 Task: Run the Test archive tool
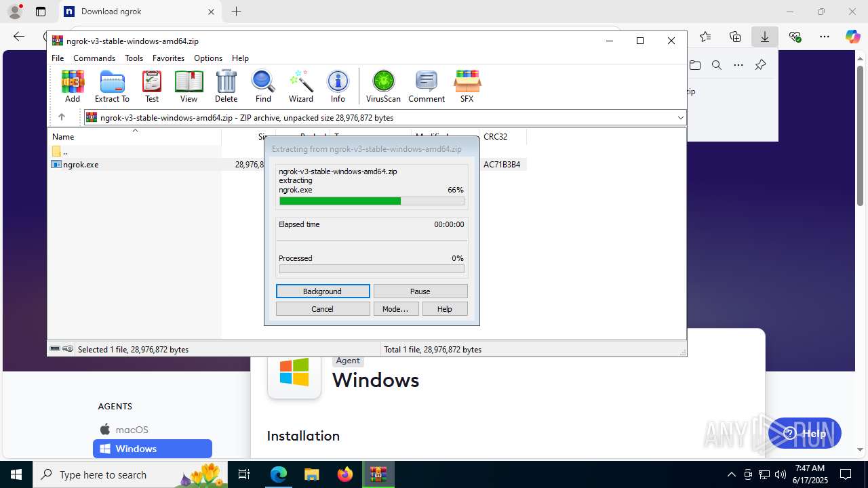point(152,86)
